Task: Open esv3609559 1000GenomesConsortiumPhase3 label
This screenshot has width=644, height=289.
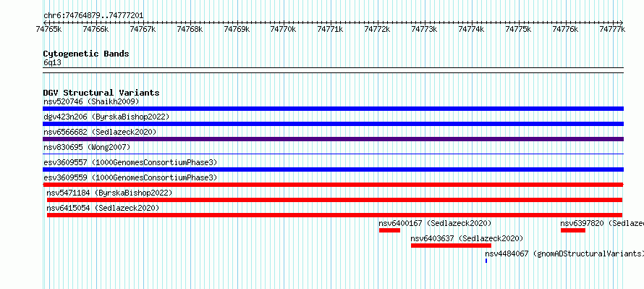Action: 130,177
